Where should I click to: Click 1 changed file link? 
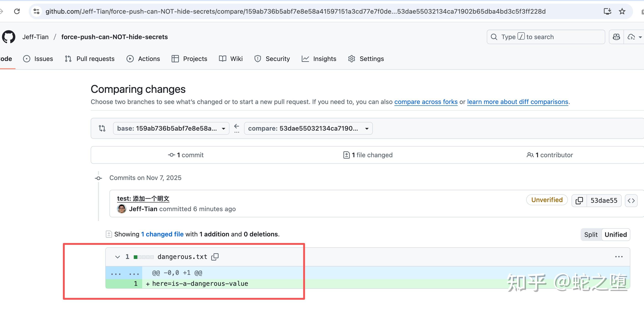162,234
